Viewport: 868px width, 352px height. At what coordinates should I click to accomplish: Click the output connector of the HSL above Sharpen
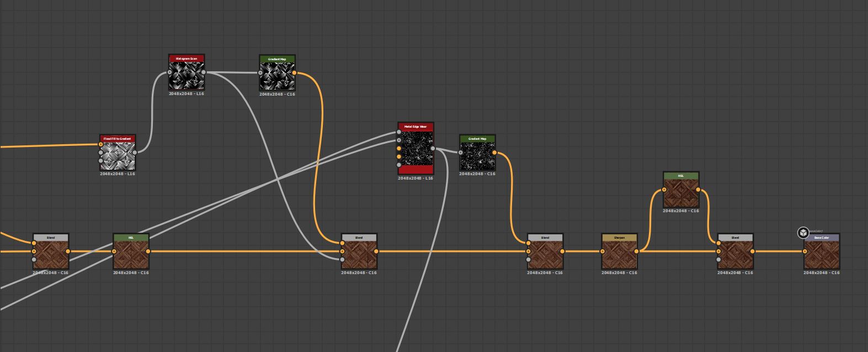tap(698, 190)
